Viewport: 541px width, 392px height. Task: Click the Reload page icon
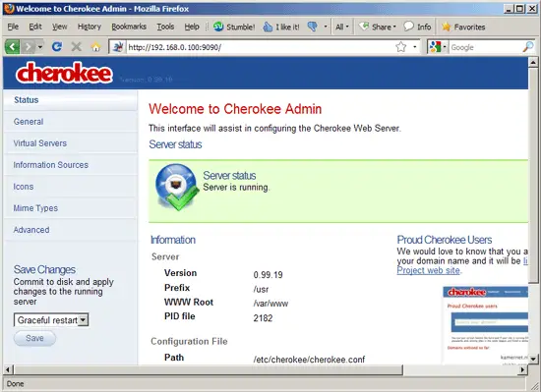(57, 46)
